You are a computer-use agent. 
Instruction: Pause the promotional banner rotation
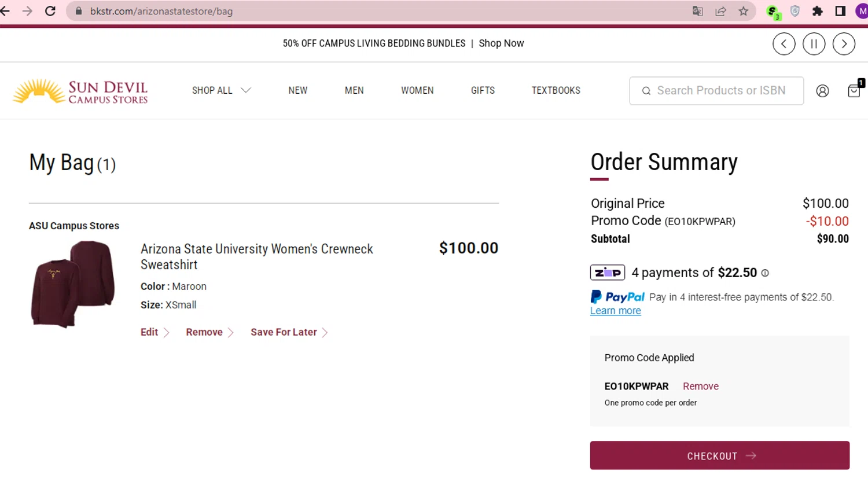click(814, 44)
